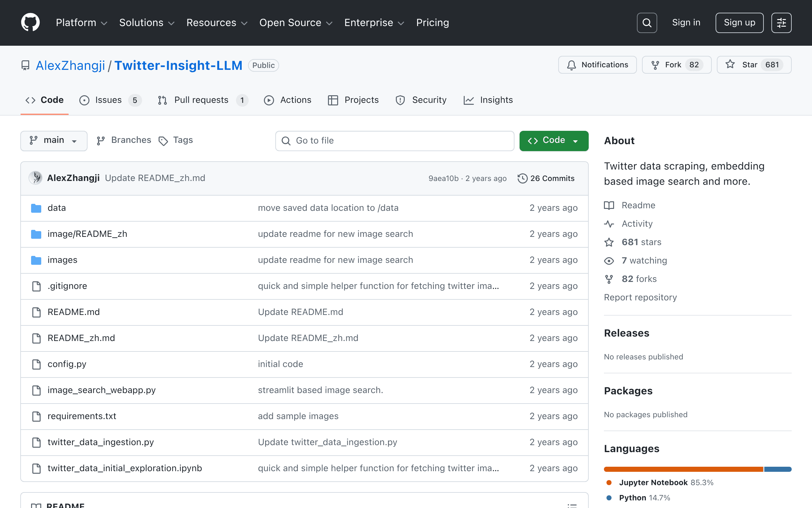Click the fork icon beside 82 forks
Viewport: 812px width, 508px height.
coord(609,279)
